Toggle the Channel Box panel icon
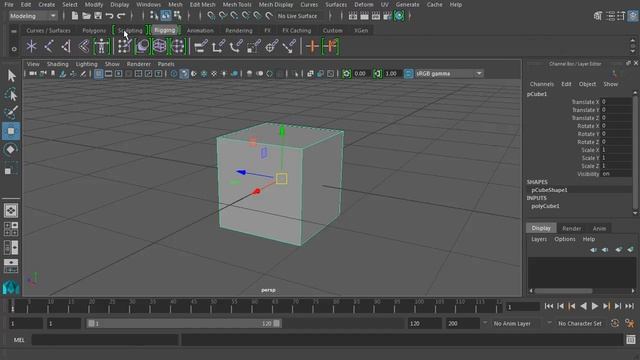This screenshot has height=360, width=640. [633, 16]
